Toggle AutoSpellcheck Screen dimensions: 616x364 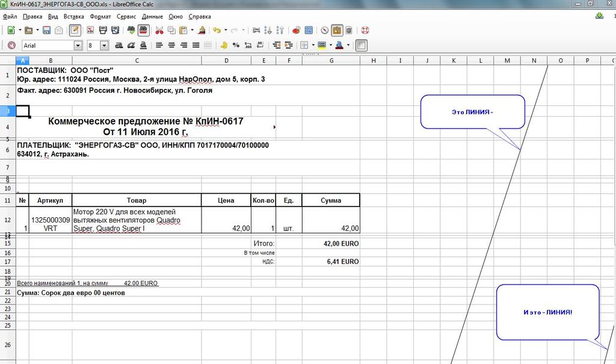143,30
